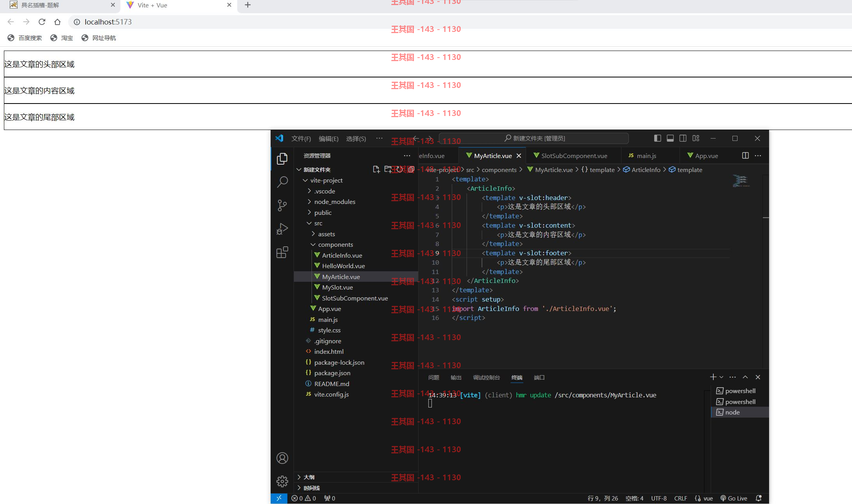Close the MyArticle.vue editor tab
Image resolution: width=852 pixels, height=504 pixels.
coord(519,156)
